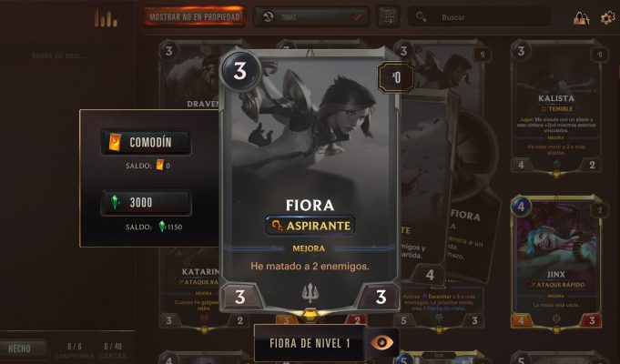The width and height of the screenshot is (620, 364).
Task: Craft Fiora using the Comodín button
Action: pos(146,142)
